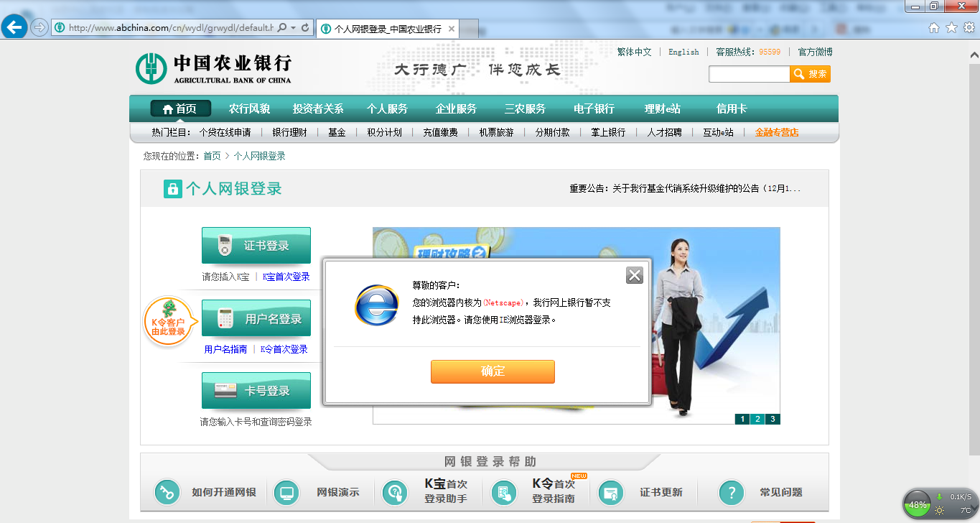The height and width of the screenshot is (523, 980).
Task: Select the 个人网银登录 browser tab
Action: (387, 29)
